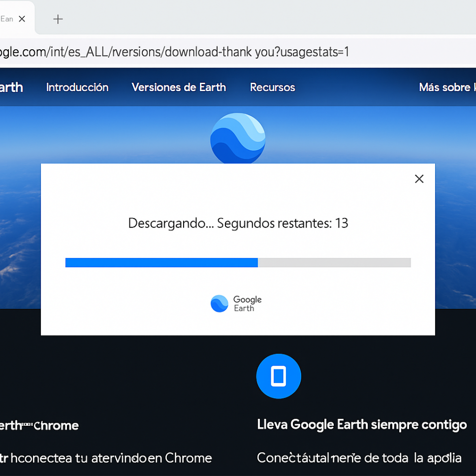Screen dimensions: 476x476
Task: Open the Introducción menu item
Action: click(x=77, y=88)
